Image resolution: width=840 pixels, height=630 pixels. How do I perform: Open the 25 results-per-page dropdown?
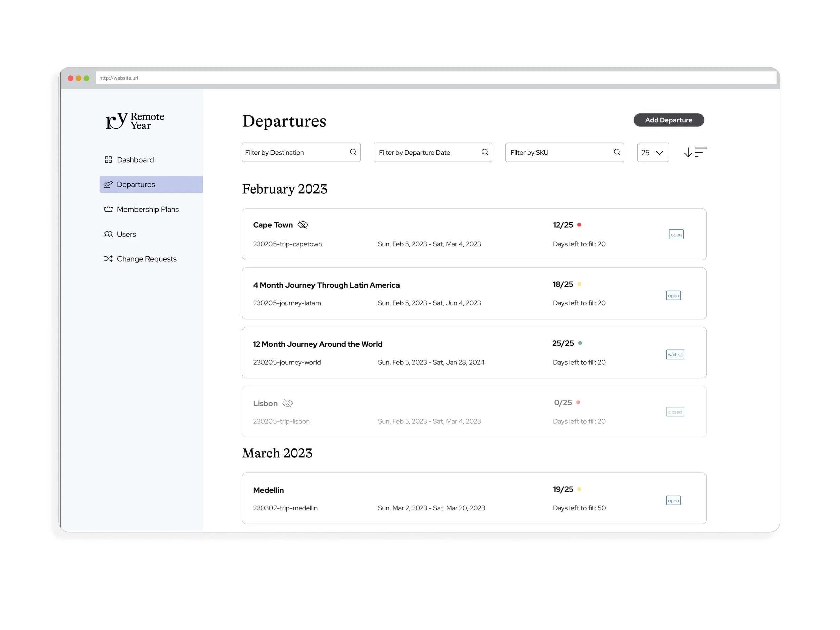click(653, 152)
